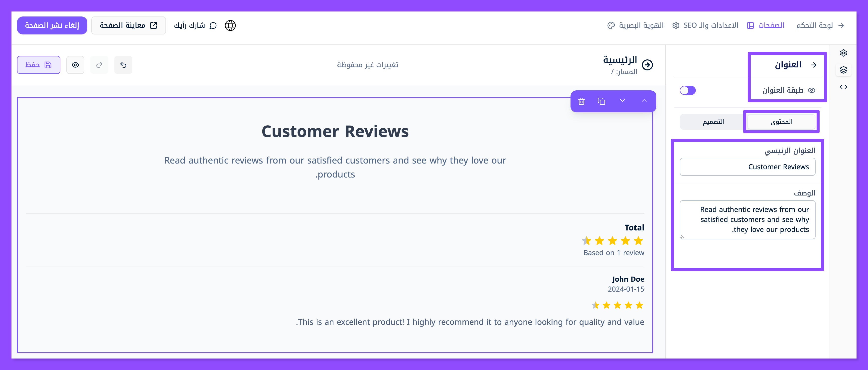Open the code view icon in the right sidebar
This screenshot has width=868, height=370.
point(843,87)
